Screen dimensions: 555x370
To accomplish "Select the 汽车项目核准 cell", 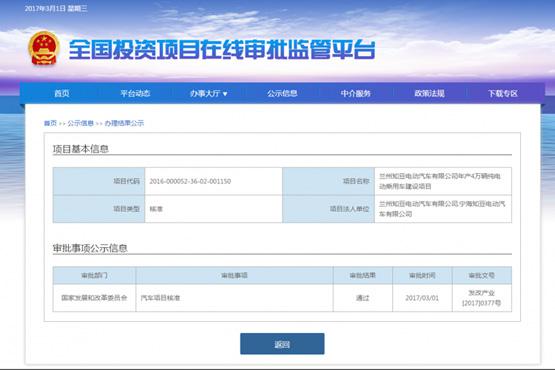I will 234,298.
